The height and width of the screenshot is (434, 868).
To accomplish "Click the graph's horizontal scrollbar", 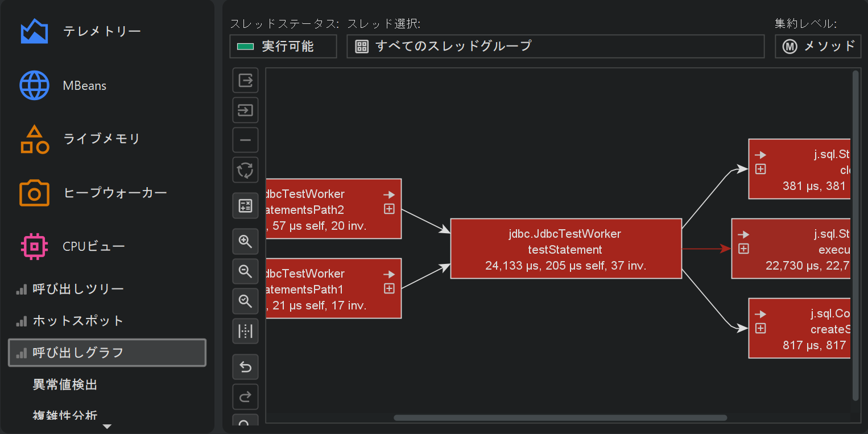I will [x=560, y=418].
